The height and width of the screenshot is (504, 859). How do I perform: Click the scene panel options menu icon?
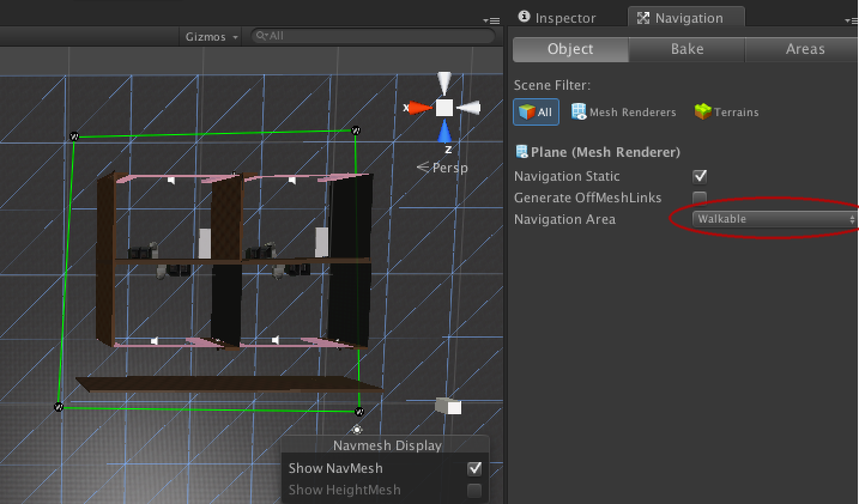(x=492, y=20)
